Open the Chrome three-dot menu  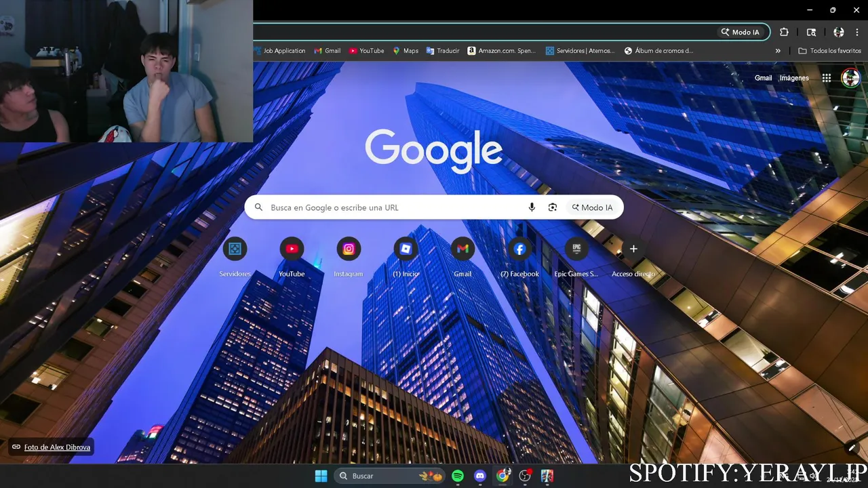(x=857, y=32)
